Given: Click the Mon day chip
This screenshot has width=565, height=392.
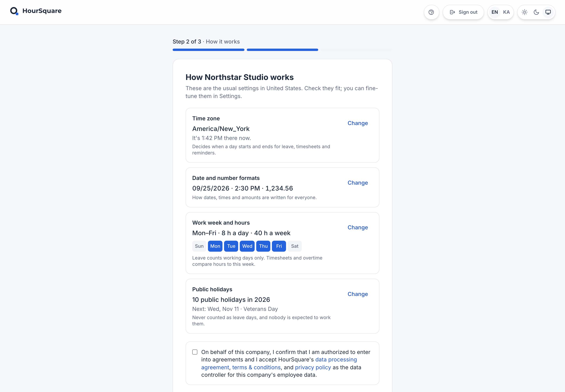Looking at the screenshot, I should [x=215, y=246].
